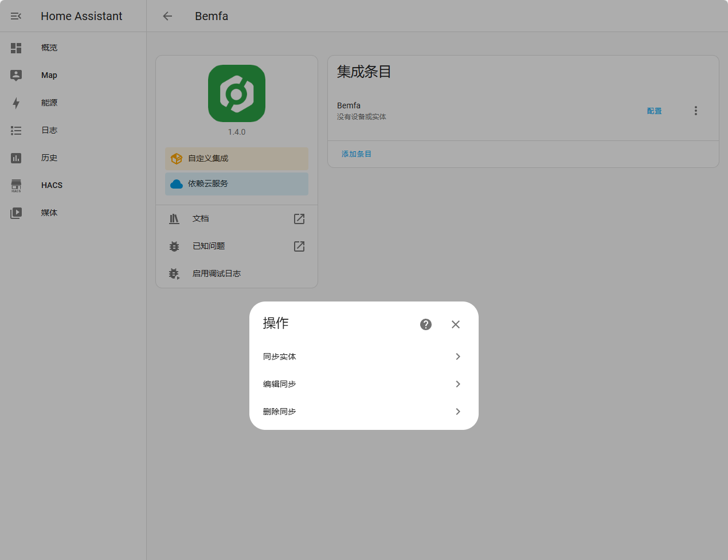Select 概览 in the sidebar
Screen dimensions: 728x560
click(x=49, y=48)
